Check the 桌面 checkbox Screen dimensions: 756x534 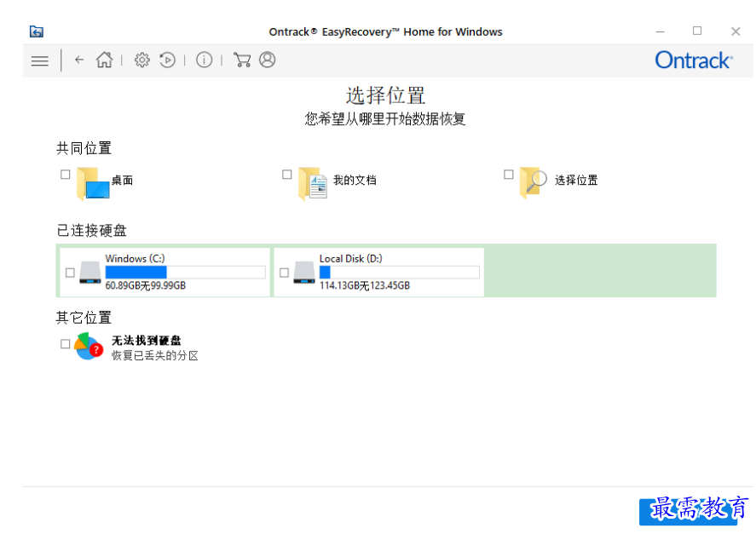tap(66, 175)
